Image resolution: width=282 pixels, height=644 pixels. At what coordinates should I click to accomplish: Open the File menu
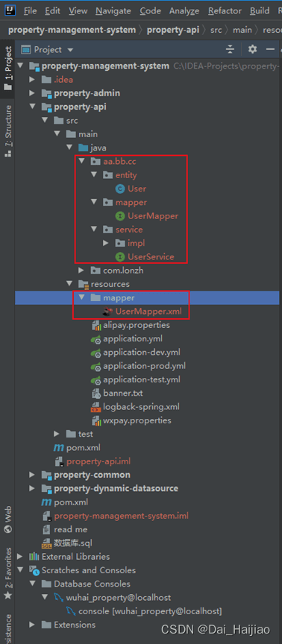coord(30,11)
